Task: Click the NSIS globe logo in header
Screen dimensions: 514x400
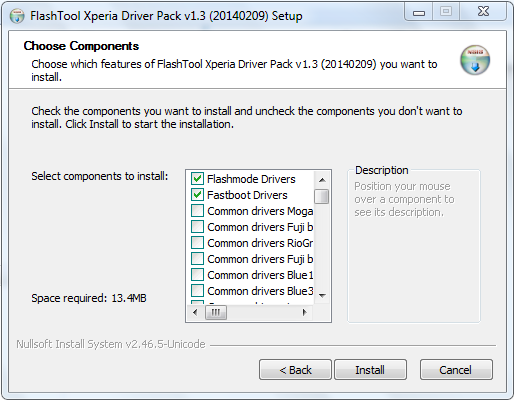Action: [475, 60]
